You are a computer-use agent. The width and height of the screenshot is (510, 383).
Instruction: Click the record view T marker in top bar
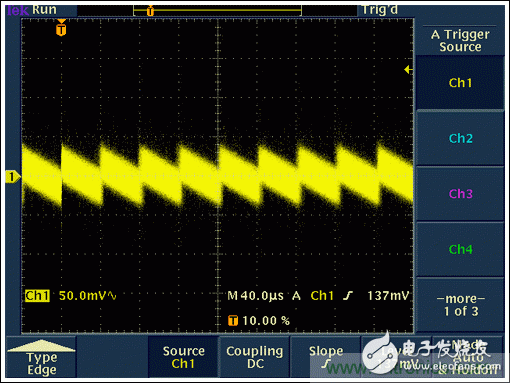[x=150, y=11]
